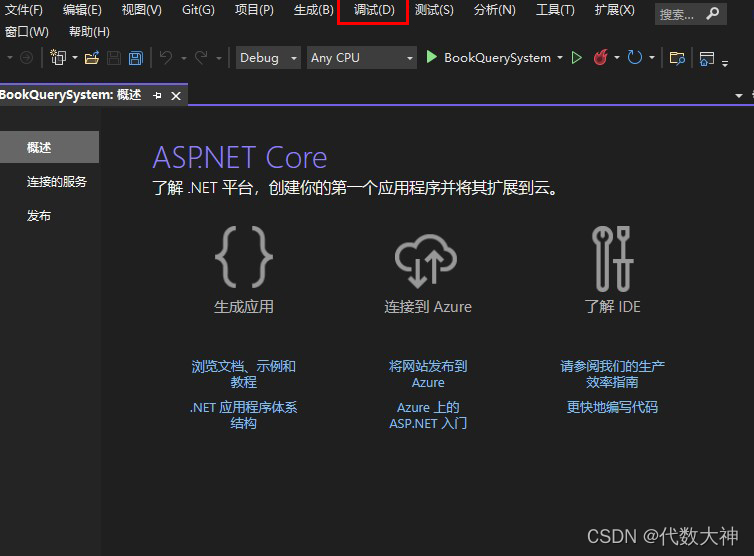Click the 连接到 Azure cloud icon
754x556 pixels.
pos(426,261)
